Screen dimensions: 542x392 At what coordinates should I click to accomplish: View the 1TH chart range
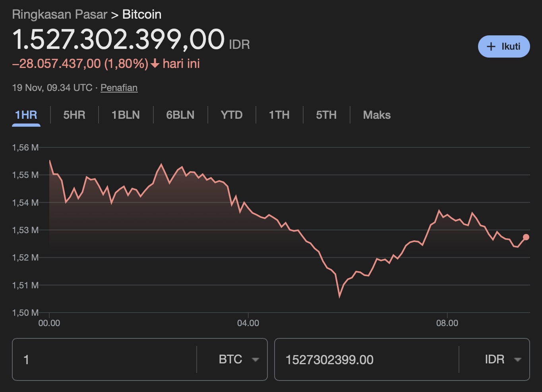pyautogui.click(x=279, y=115)
